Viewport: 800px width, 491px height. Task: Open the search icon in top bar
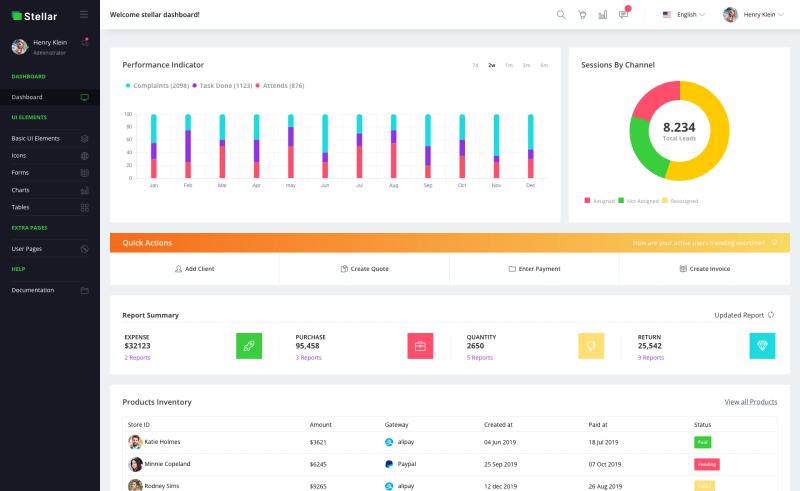click(561, 15)
